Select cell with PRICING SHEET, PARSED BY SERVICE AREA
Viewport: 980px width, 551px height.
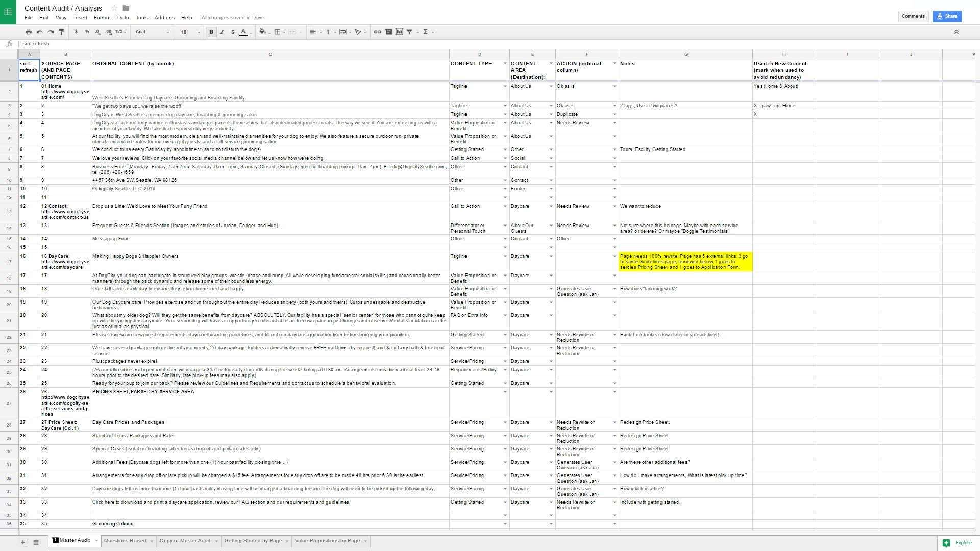coord(270,403)
